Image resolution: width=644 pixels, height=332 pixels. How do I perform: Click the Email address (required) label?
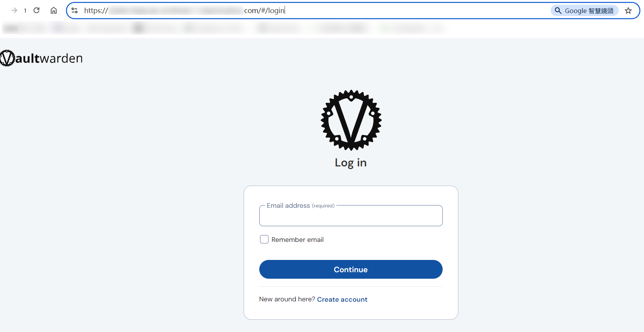click(301, 205)
